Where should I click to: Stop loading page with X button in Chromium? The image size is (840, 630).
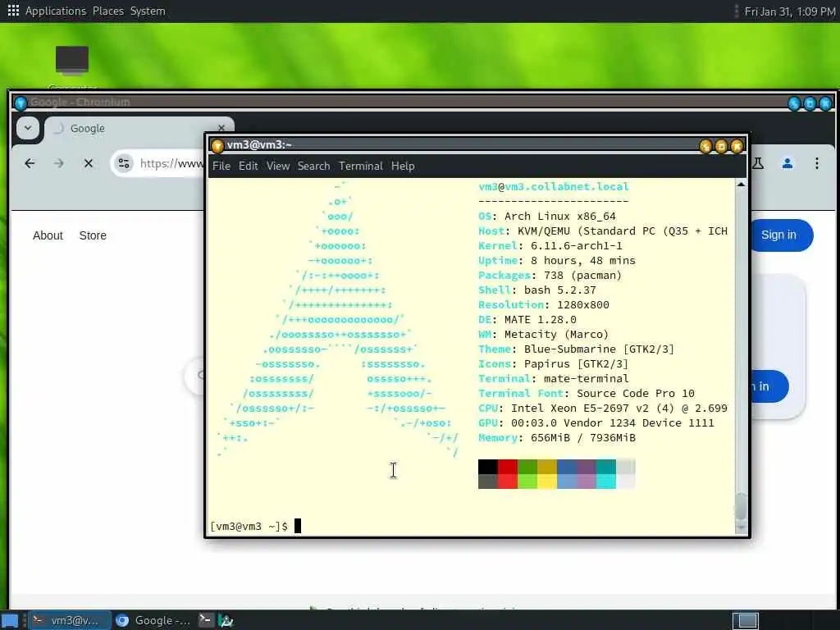pyautogui.click(x=89, y=163)
